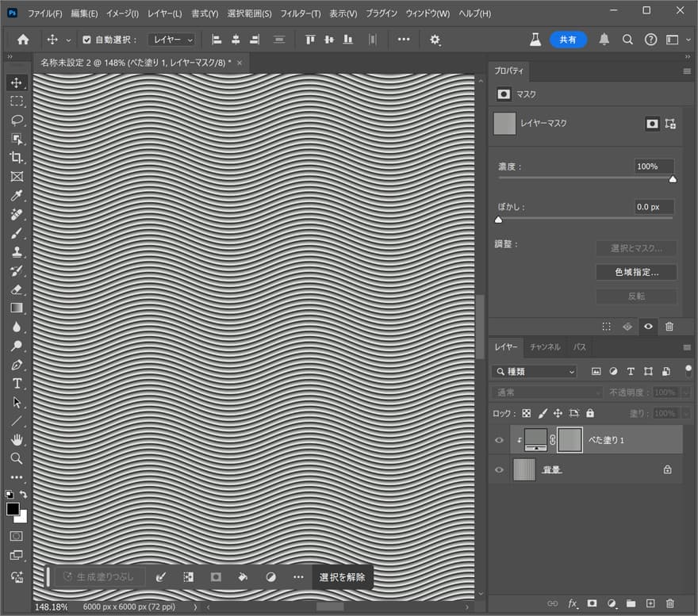Hide the 背景 layer

tap(500, 470)
